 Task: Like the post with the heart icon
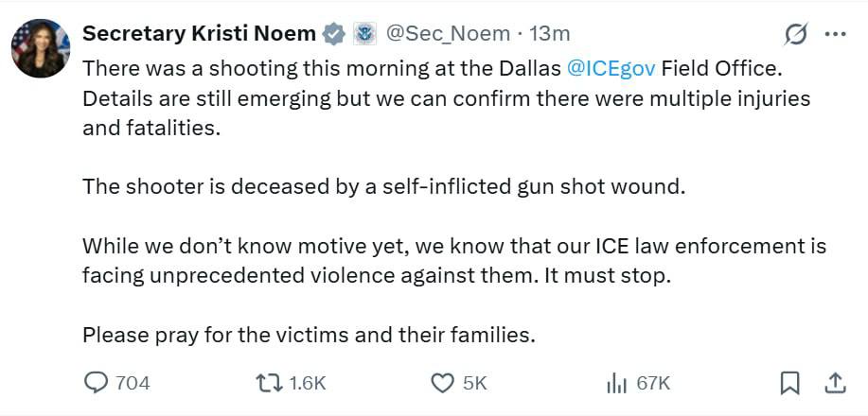[x=442, y=383]
